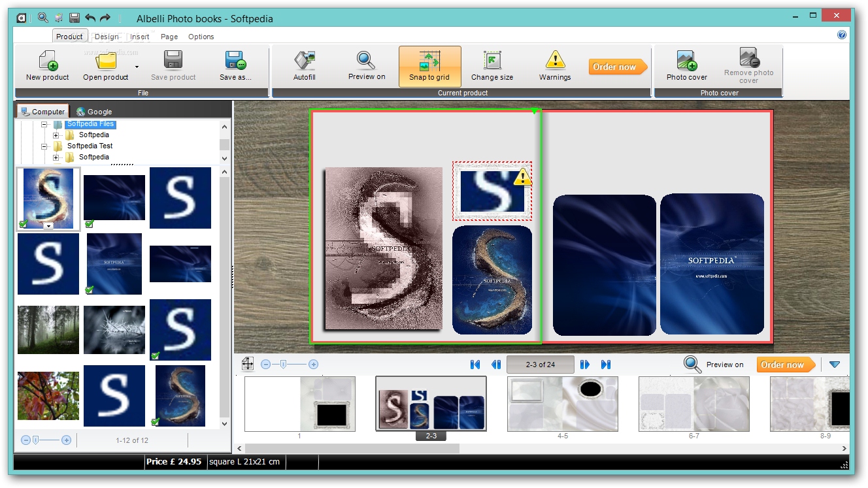Open the Warnings list

point(555,65)
